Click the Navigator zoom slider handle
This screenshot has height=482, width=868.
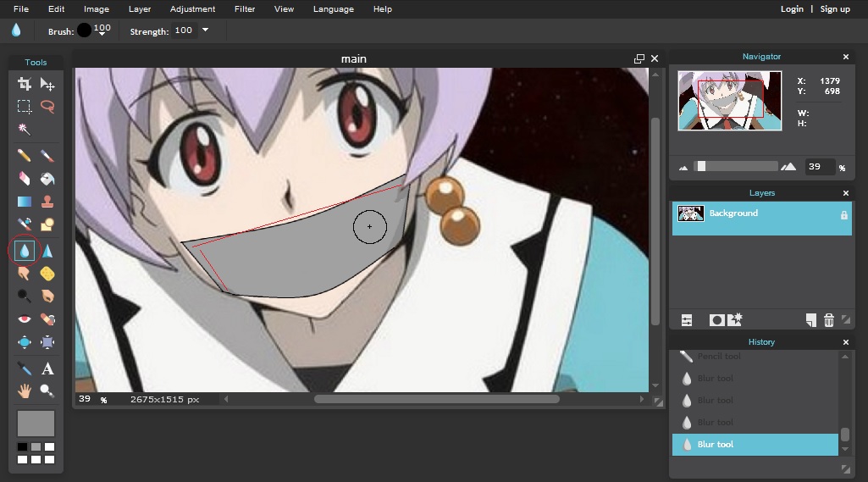coord(701,166)
